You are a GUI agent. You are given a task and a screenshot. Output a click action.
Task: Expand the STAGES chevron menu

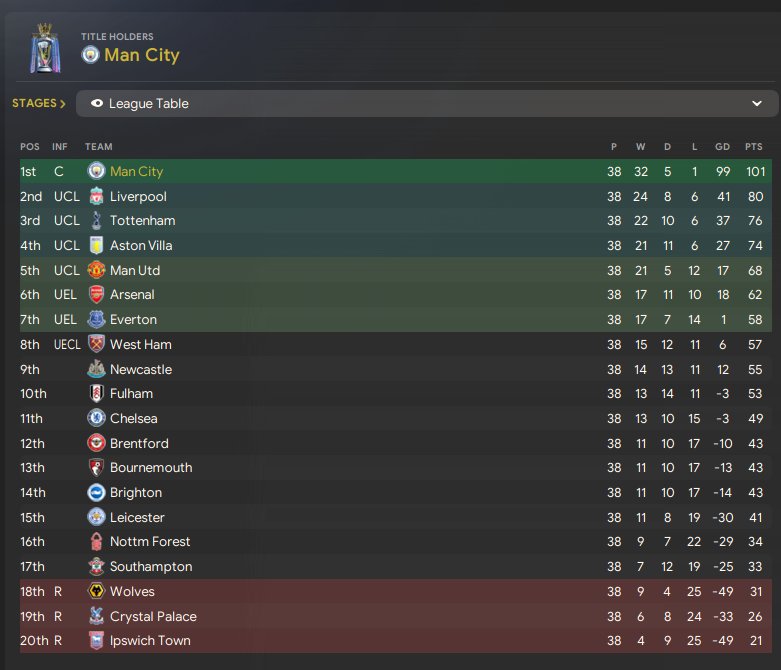pyautogui.click(x=39, y=103)
